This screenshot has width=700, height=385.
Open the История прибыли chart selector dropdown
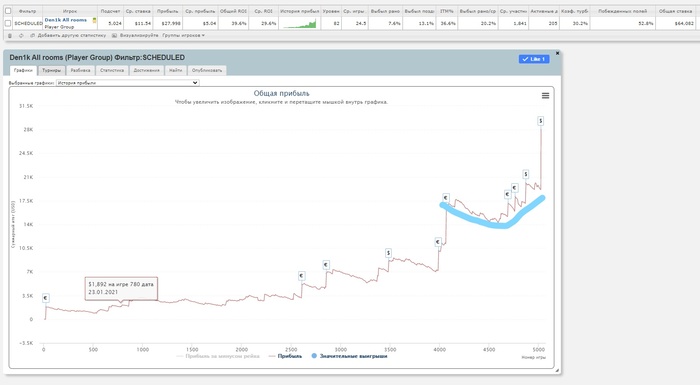[x=127, y=83]
